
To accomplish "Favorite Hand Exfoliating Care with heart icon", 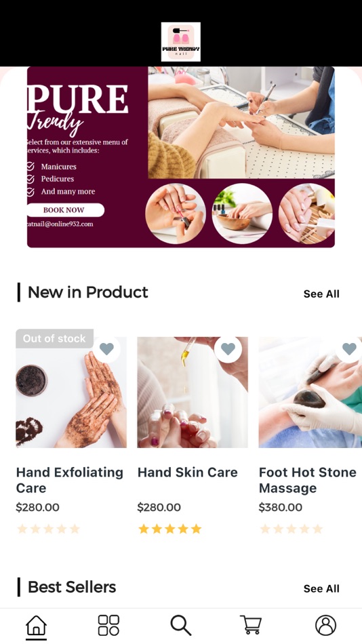I will (106, 348).
